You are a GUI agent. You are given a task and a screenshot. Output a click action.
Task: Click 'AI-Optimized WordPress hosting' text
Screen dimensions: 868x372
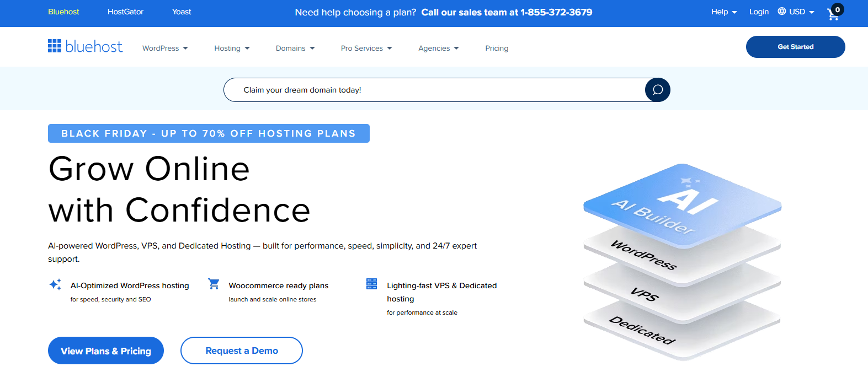click(x=130, y=285)
